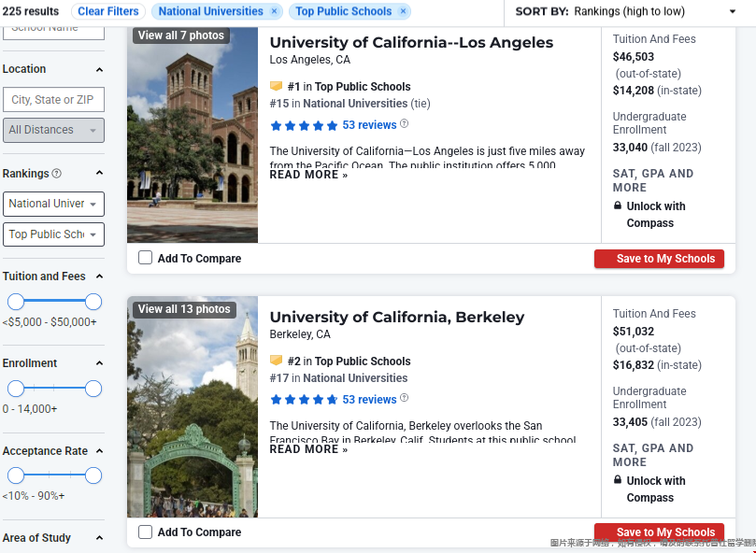Click Berkeley's National Universities ranking link
The image size is (756, 553).
pyautogui.click(x=355, y=378)
